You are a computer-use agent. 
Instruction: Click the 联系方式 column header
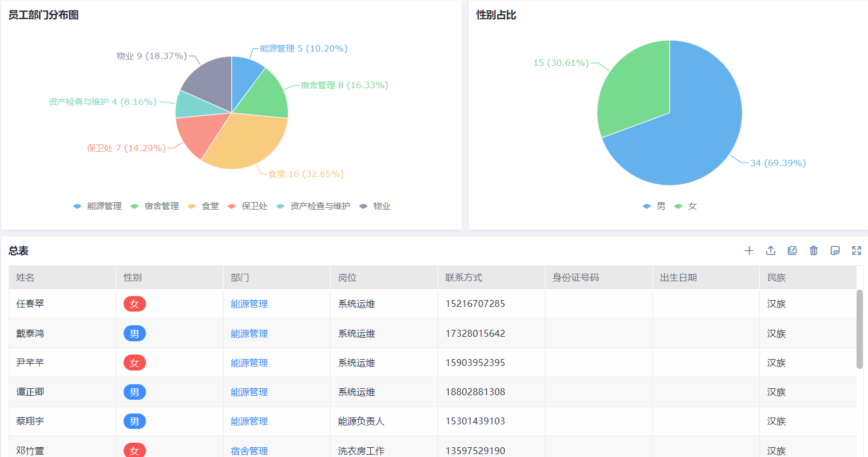463,278
